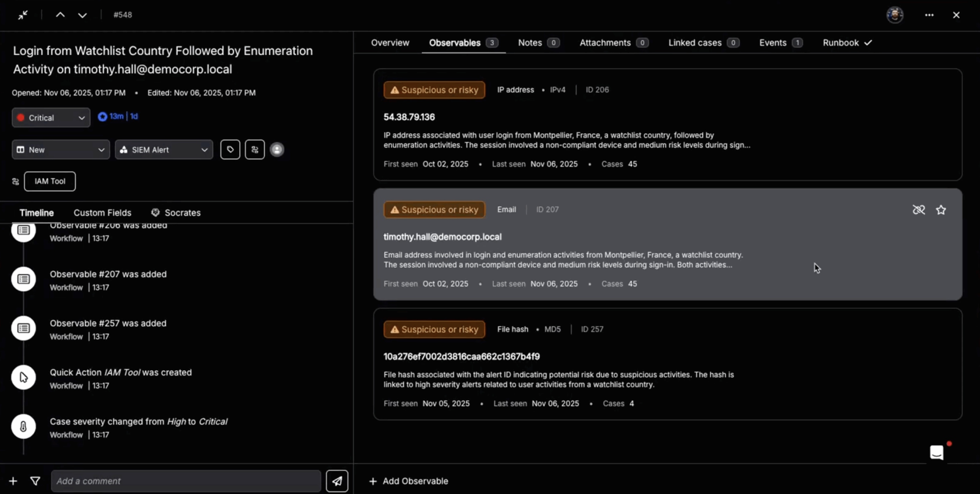Switch to the Observables tab
Viewport: 980px width, 494px height.
(455, 43)
